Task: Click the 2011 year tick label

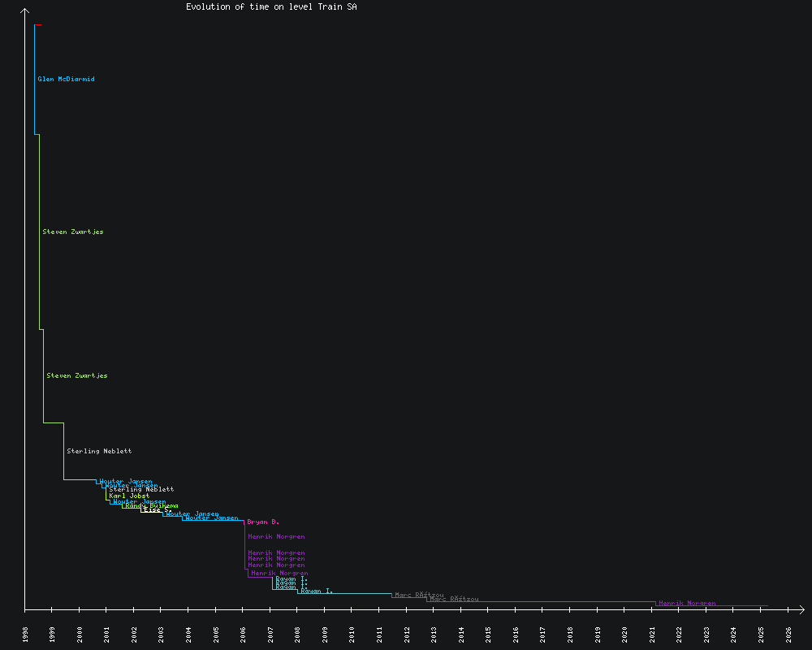Action: (x=380, y=634)
